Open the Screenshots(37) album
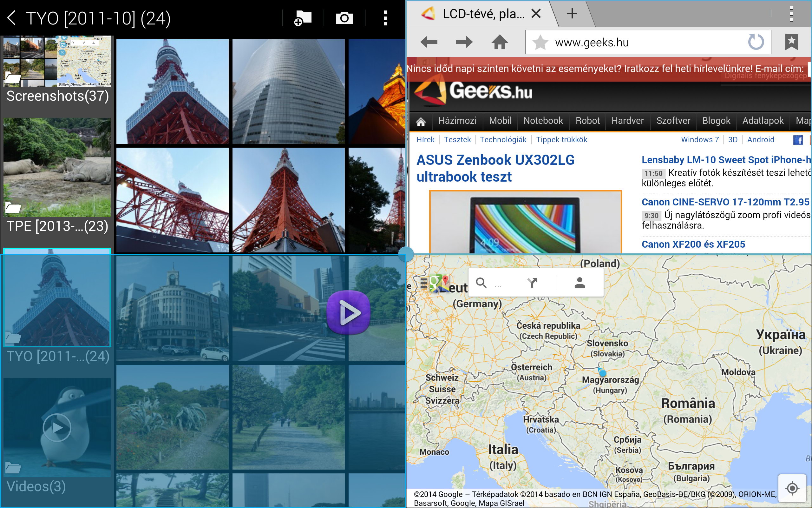 57,70
